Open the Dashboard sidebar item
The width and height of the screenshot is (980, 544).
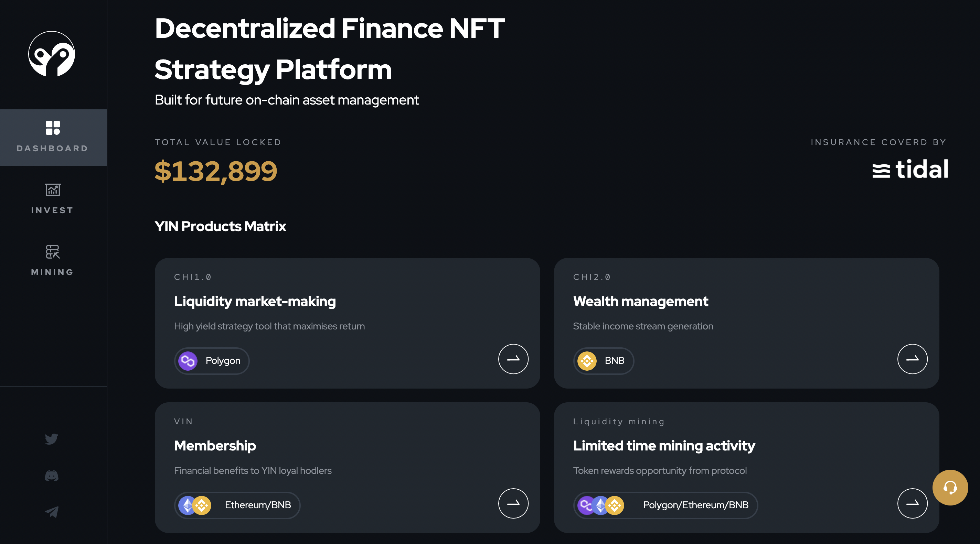(x=53, y=137)
